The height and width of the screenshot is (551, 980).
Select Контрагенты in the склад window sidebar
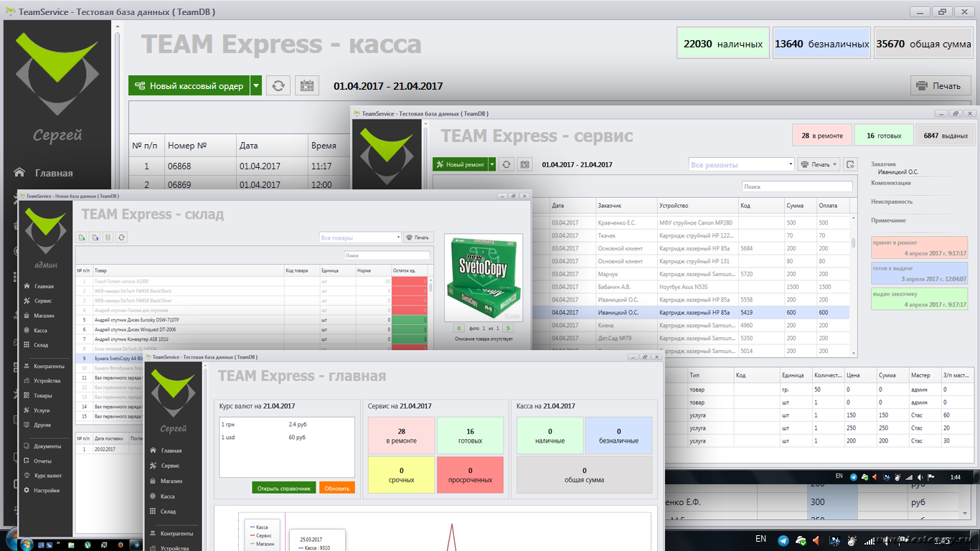(49, 366)
